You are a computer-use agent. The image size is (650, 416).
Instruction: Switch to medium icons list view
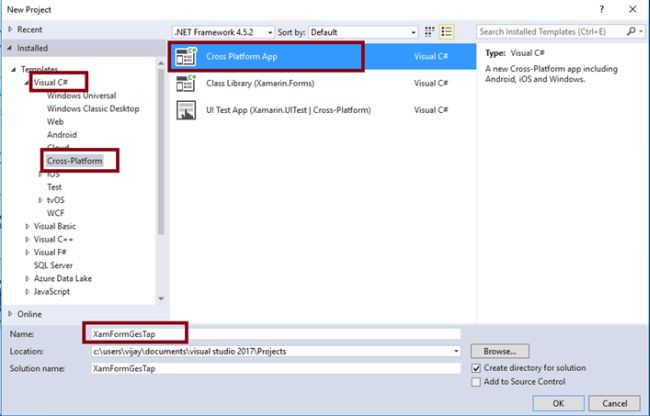[x=446, y=32]
